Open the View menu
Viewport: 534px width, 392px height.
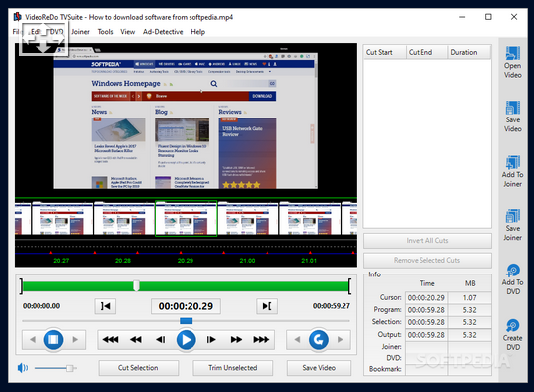point(127,32)
